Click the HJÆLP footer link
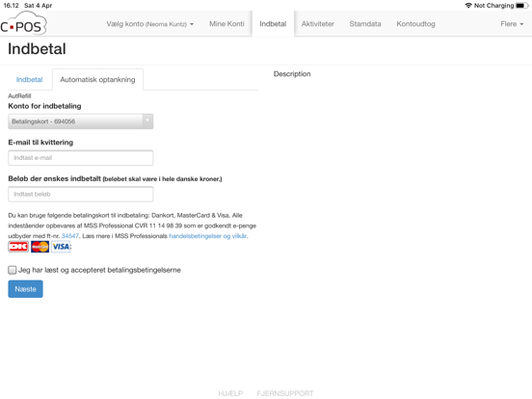 [x=230, y=393]
